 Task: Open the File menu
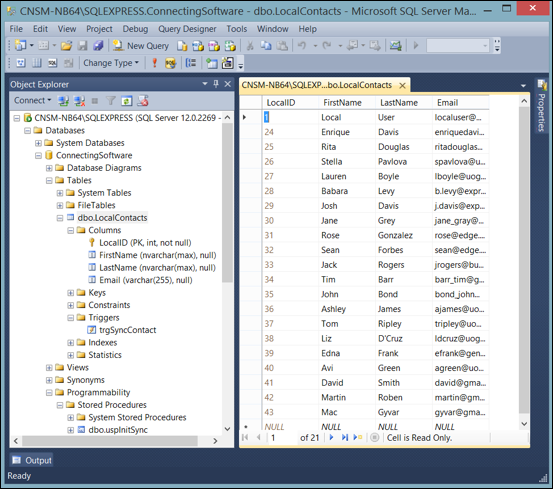pos(16,29)
